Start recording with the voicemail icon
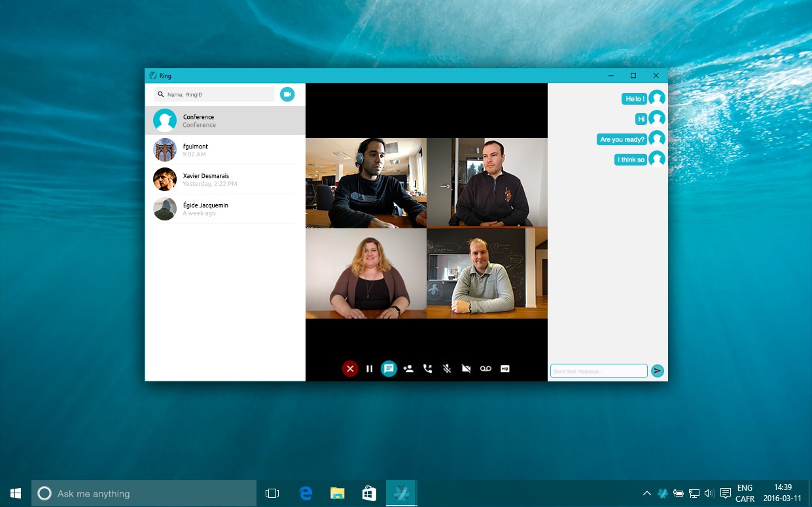 485,369
